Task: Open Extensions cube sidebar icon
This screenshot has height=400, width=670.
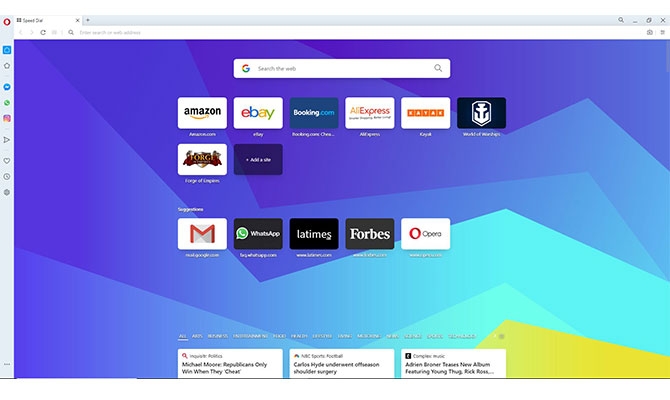Action: coord(7,192)
